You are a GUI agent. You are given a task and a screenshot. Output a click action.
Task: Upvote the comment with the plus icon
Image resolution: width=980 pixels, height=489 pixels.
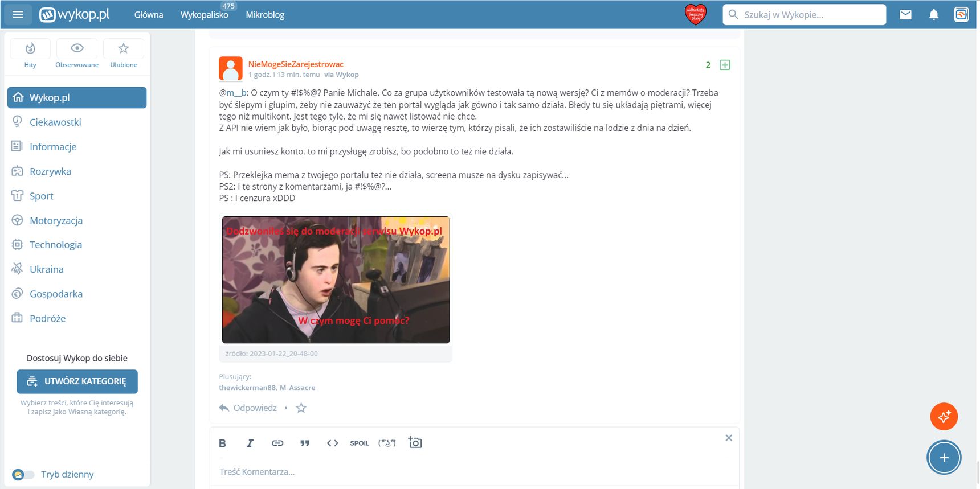click(x=725, y=65)
